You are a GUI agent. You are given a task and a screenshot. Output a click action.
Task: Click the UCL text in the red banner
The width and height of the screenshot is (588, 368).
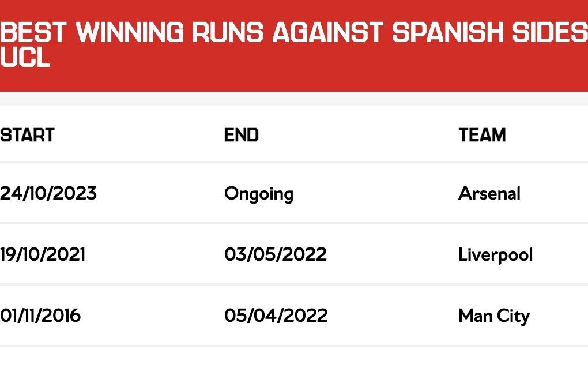coord(25,57)
